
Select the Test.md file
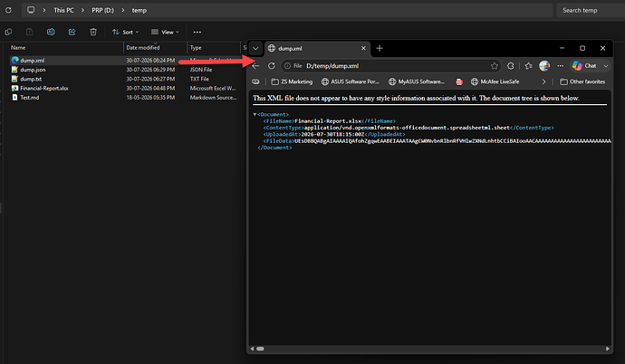coord(30,97)
